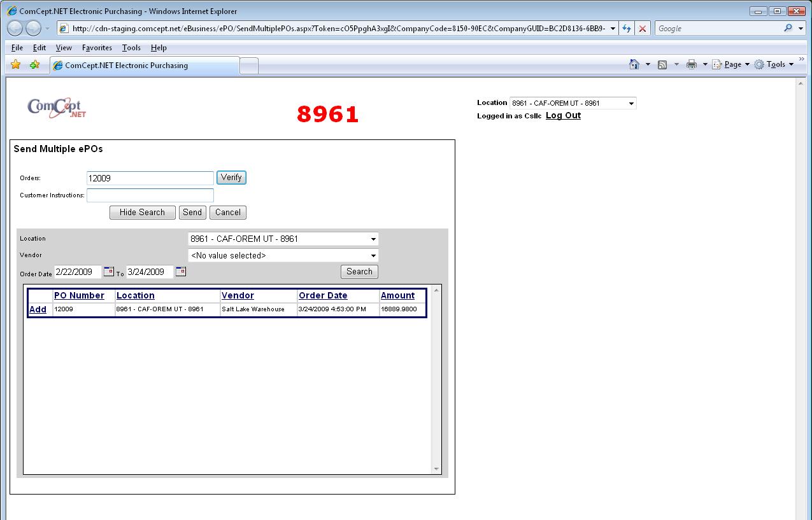Click the browser Stop loading icon

click(x=643, y=29)
